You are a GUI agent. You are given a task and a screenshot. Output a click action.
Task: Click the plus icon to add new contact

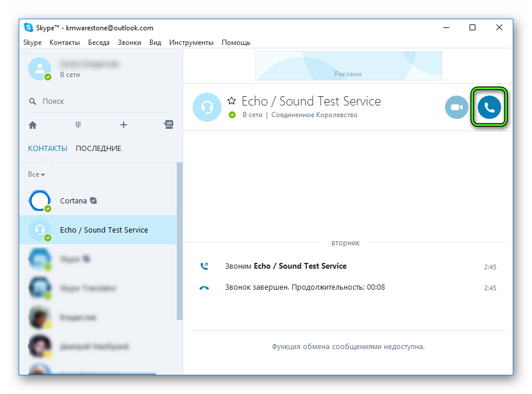(124, 125)
